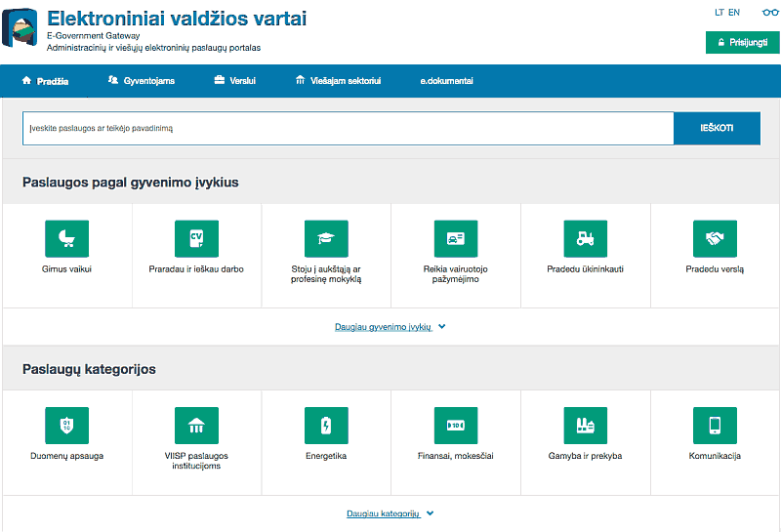
Task: Click the Elektroniniai valdžios vartai title
Action: pyautogui.click(x=177, y=19)
